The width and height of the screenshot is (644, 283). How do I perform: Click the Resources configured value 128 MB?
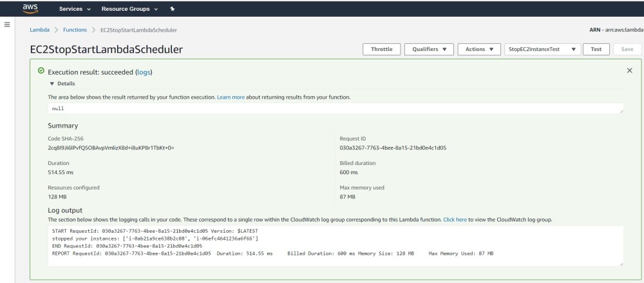click(57, 197)
